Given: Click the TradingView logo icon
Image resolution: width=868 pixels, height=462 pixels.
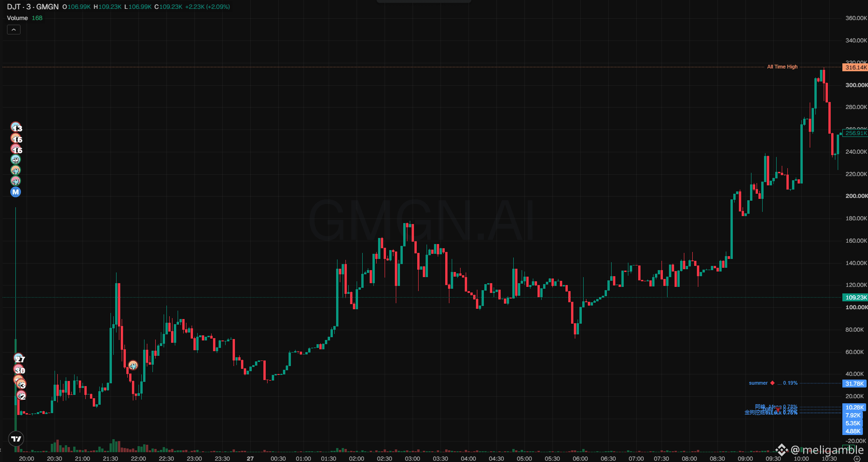Looking at the screenshot, I should tap(16, 439).
